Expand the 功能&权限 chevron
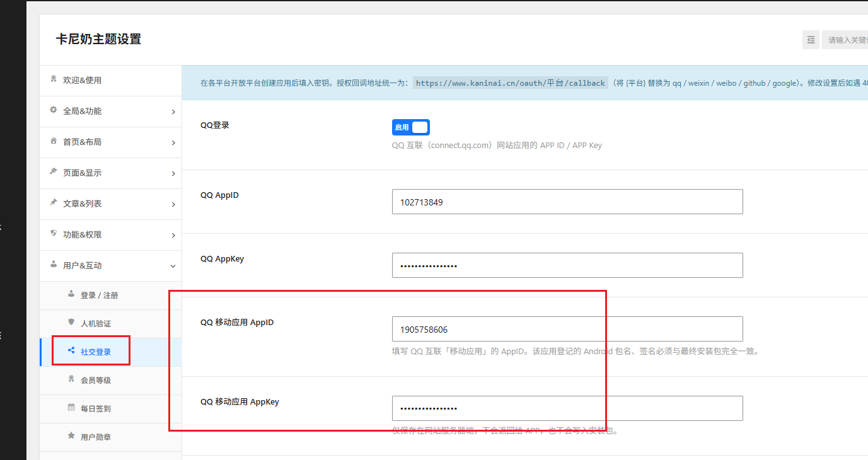 pos(173,236)
